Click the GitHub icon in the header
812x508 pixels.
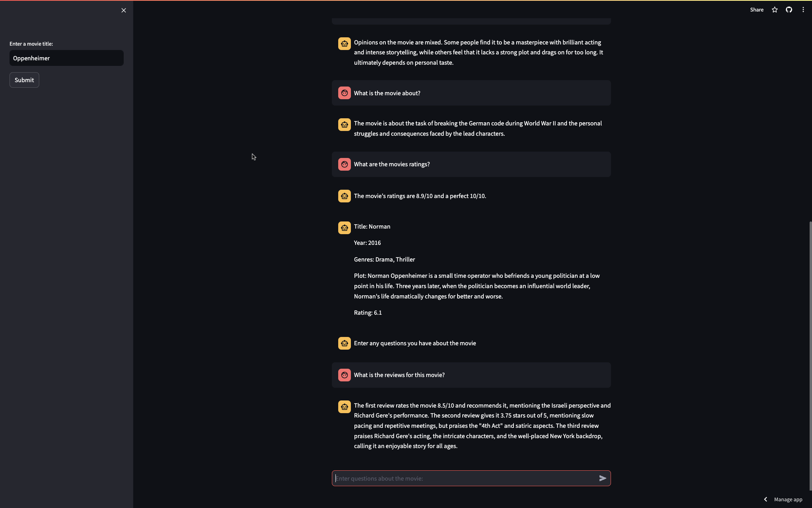(x=789, y=10)
